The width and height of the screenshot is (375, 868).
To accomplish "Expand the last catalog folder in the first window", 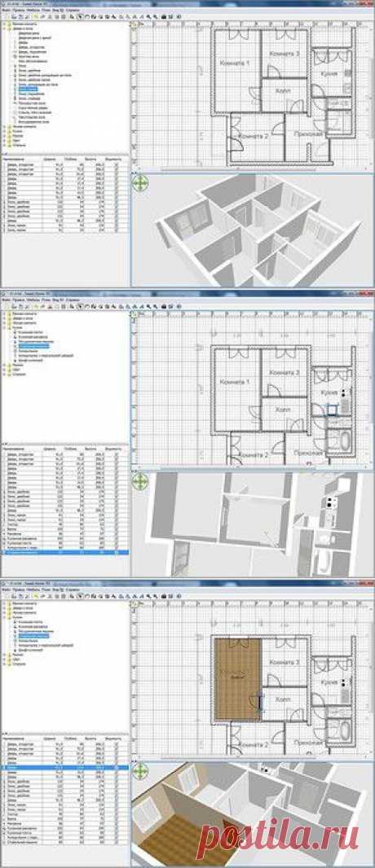I will [x=4, y=145].
